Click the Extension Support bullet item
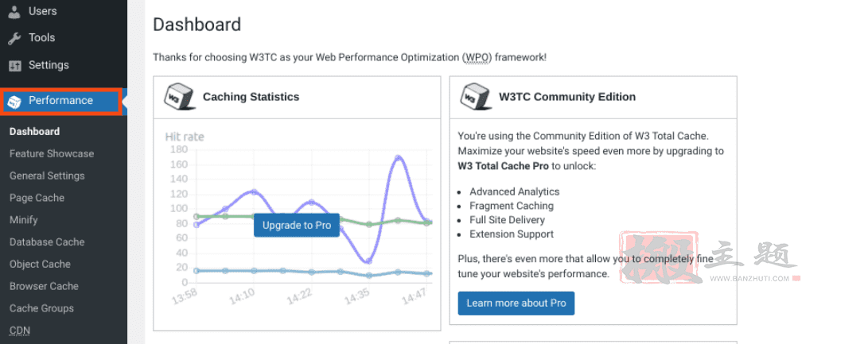Viewport: 868px width, 344px height. point(512,234)
